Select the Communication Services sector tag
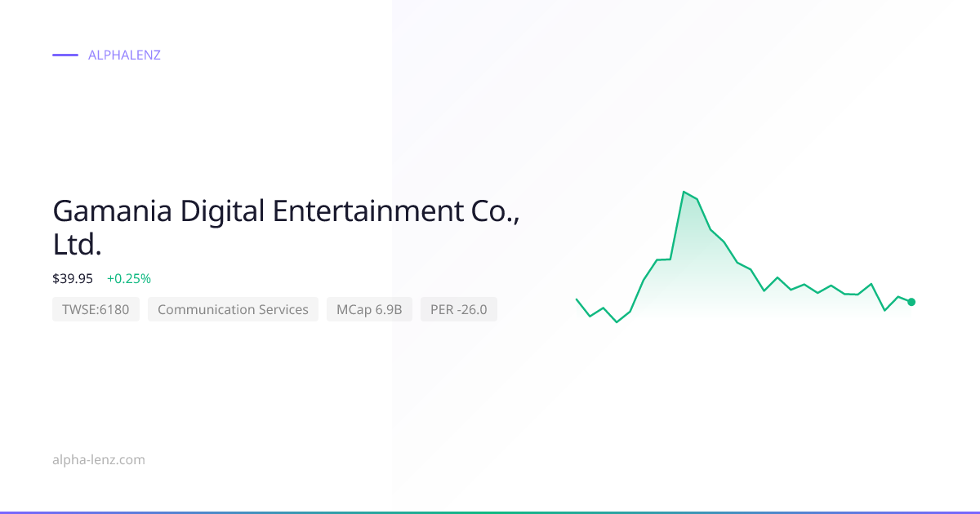This screenshot has height=514, width=980. (233, 309)
